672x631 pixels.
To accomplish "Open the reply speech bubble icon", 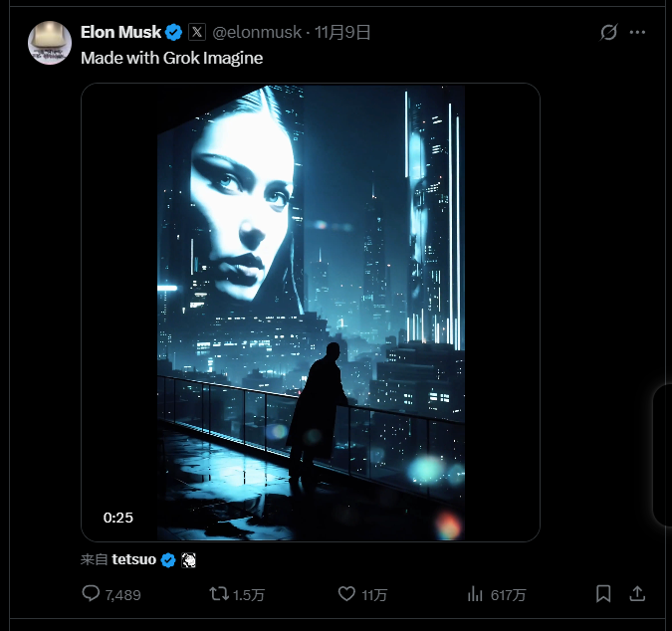I will pos(90,594).
